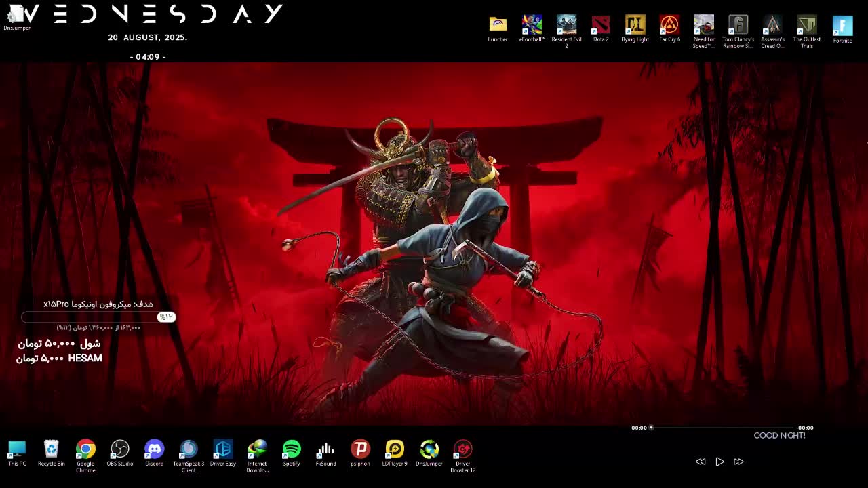868x488 pixels.
Task: Launch the Far Cry 6 shortcut
Action: tap(669, 28)
